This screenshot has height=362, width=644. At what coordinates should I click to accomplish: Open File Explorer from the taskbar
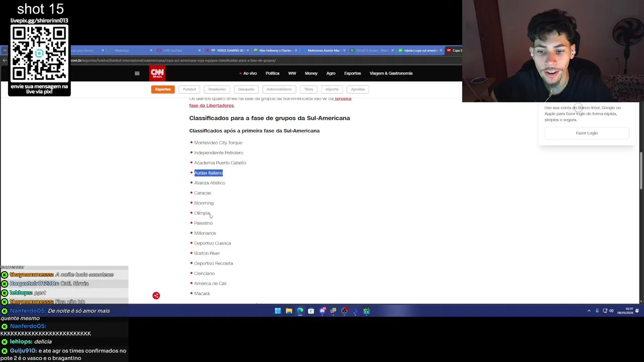point(289,311)
